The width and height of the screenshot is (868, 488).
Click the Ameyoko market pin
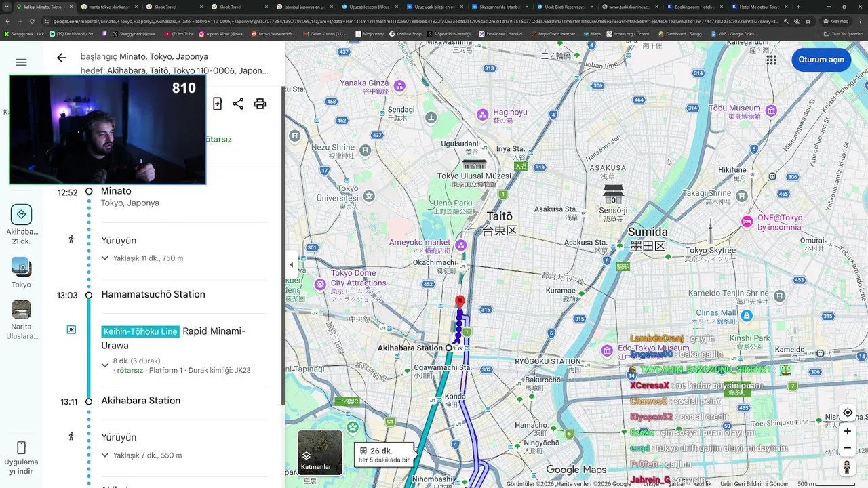[x=461, y=245]
